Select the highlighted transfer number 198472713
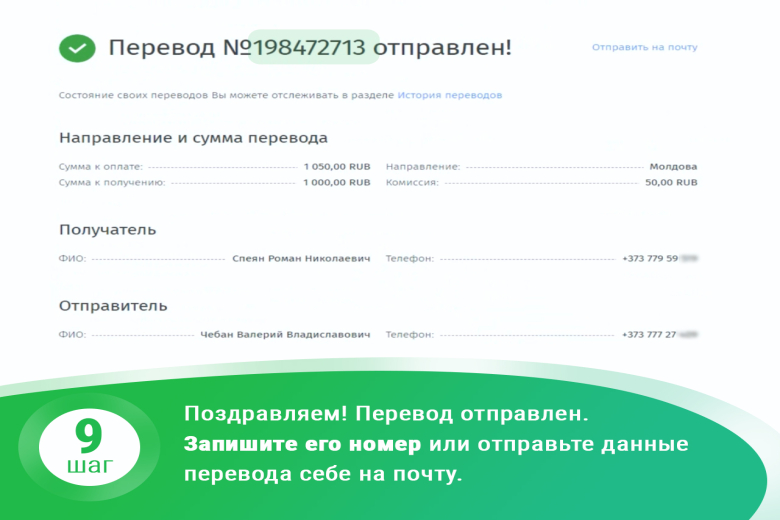This screenshot has width=780, height=520. coord(314,47)
